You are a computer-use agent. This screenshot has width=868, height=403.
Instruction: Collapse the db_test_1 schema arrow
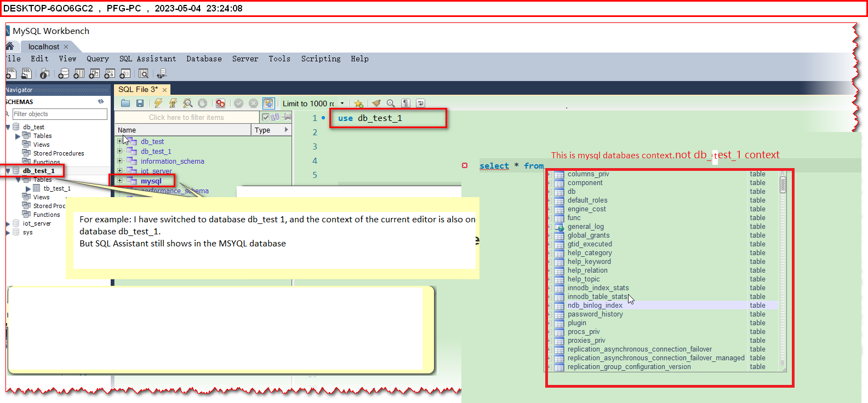8,171
